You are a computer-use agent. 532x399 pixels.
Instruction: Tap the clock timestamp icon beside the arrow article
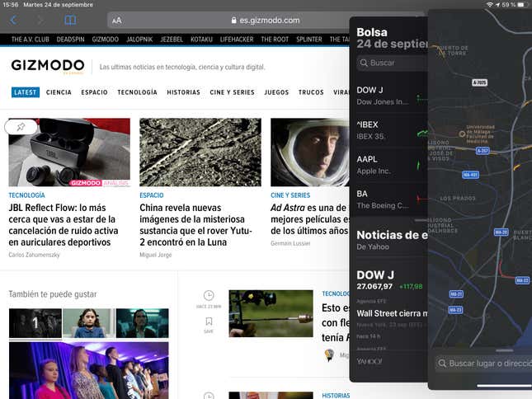click(x=209, y=295)
